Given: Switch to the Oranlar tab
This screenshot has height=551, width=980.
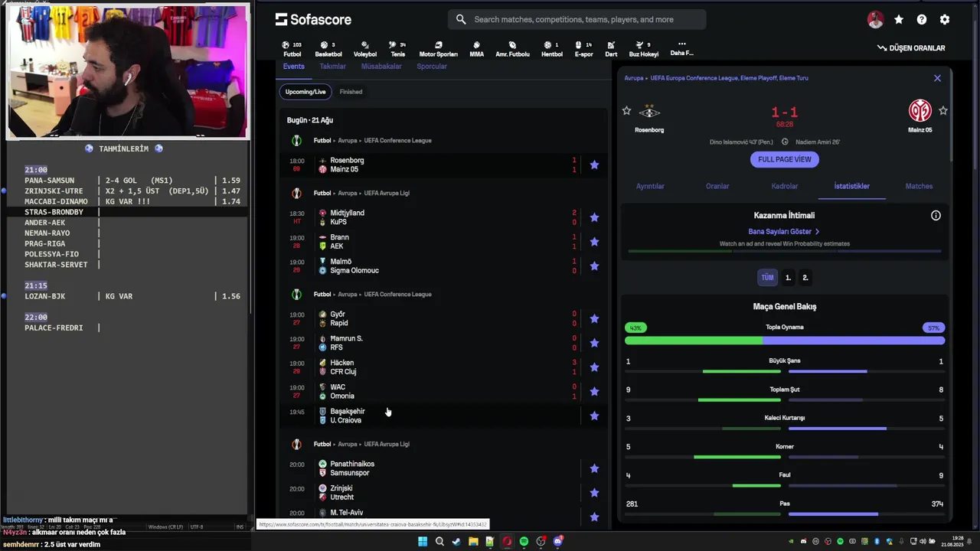Looking at the screenshot, I should point(717,186).
